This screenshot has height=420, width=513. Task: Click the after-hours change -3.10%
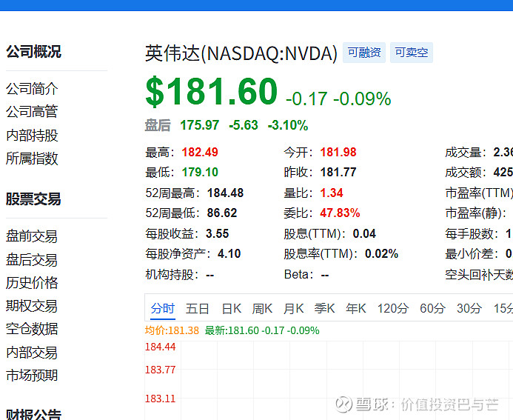[288, 125]
